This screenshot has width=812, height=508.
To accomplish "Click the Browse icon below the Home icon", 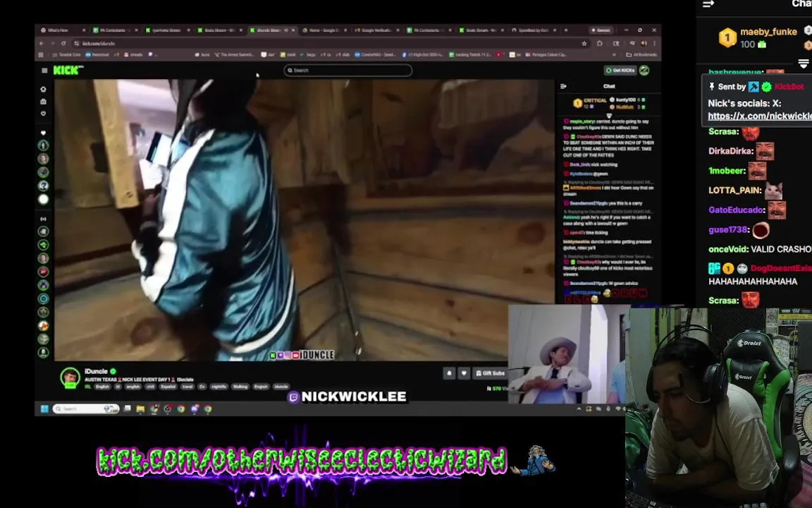I will [x=44, y=101].
